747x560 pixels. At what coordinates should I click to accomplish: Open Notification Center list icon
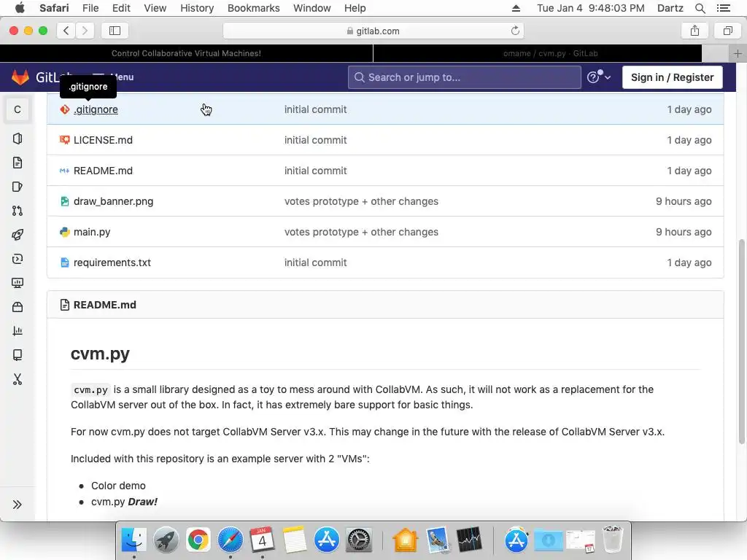point(723,8)
